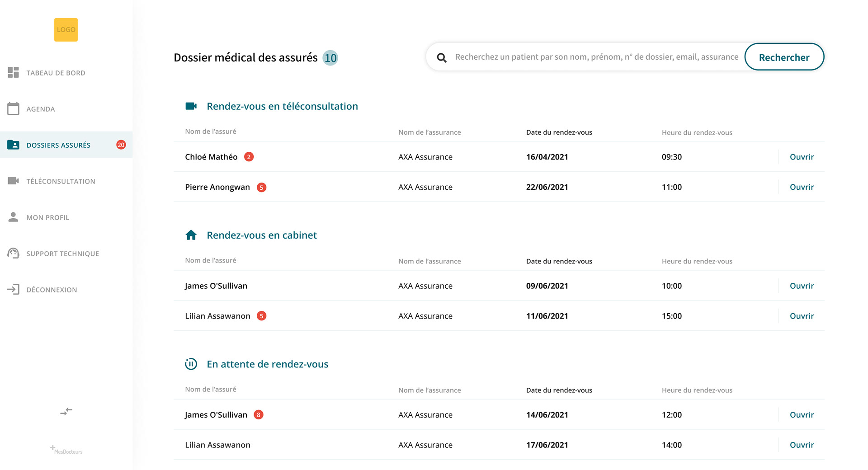Click Ouvrir for the 14/06/2021 appointment
Screen dimensions: 868x470
pyautogui.click(x=802, y=415)
